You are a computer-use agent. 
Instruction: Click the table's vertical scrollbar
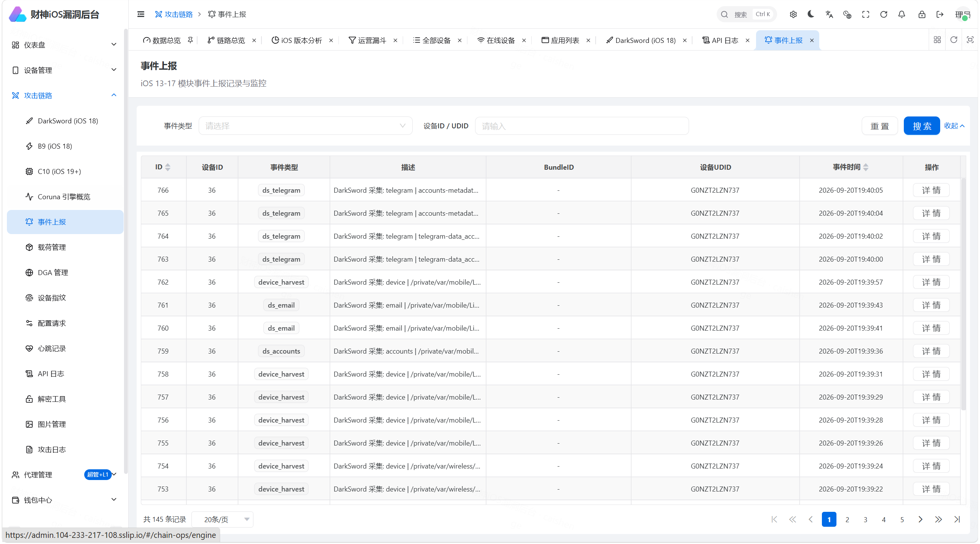coord(963,294)
